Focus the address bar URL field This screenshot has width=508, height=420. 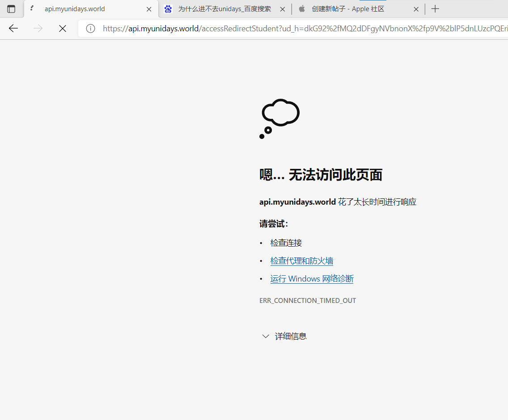click(x=304, y=29)
